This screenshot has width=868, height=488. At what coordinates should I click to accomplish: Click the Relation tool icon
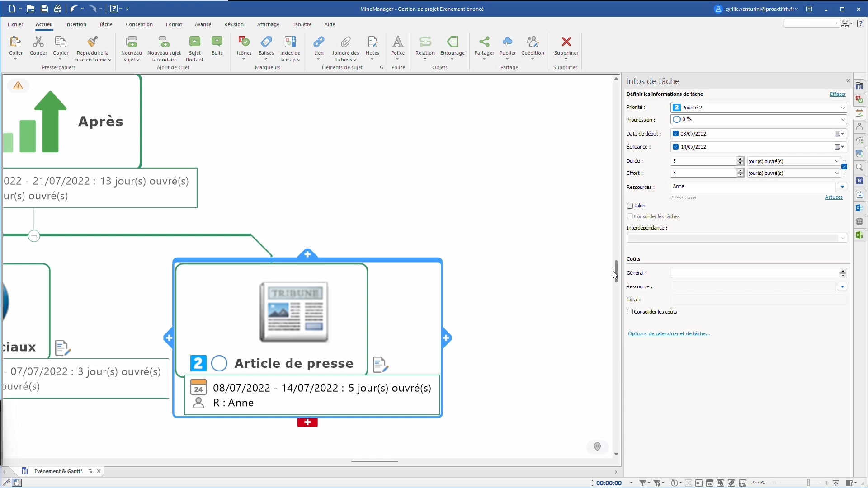[425, 42]
